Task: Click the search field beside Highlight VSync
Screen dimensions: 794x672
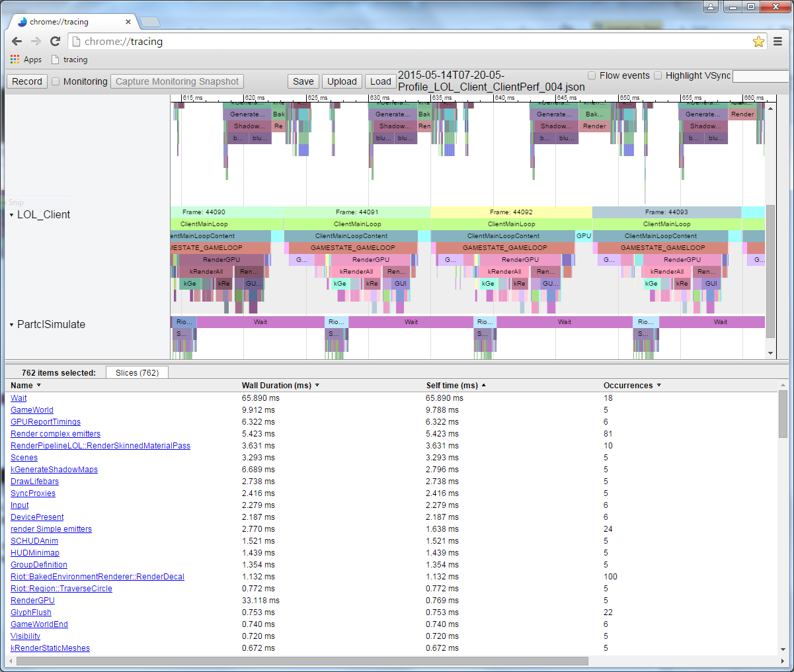Action: 760,76
